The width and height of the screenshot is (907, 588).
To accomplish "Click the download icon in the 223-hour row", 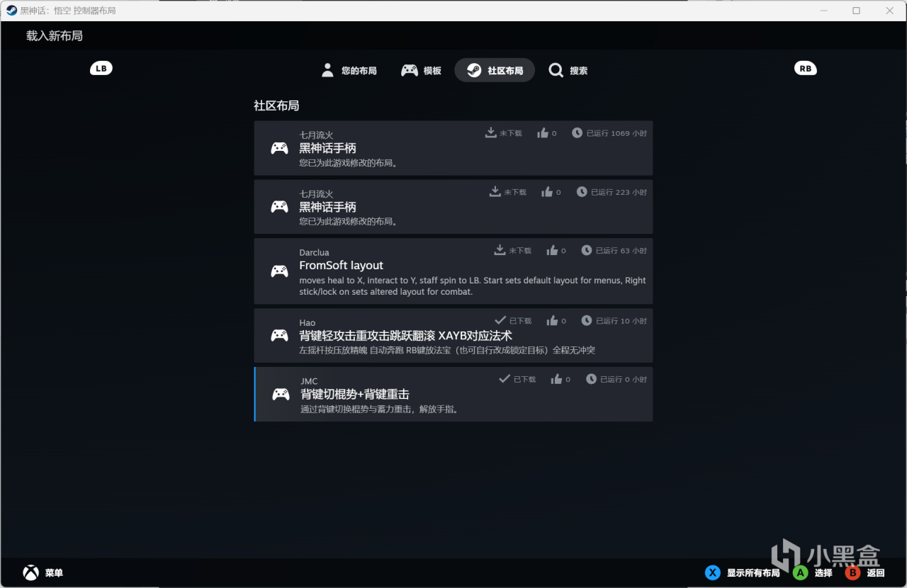I will [x=495, y=191].
